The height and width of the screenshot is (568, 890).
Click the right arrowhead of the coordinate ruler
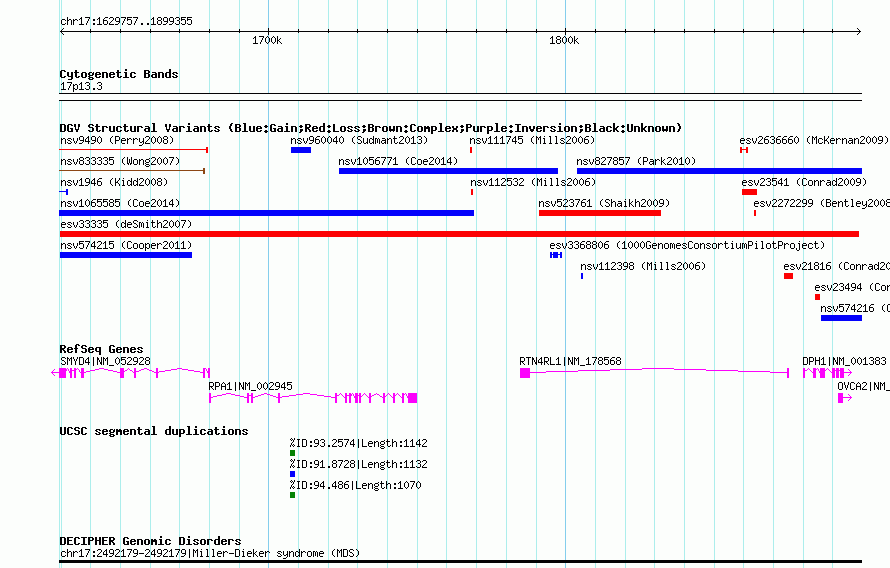pos(859,31)
